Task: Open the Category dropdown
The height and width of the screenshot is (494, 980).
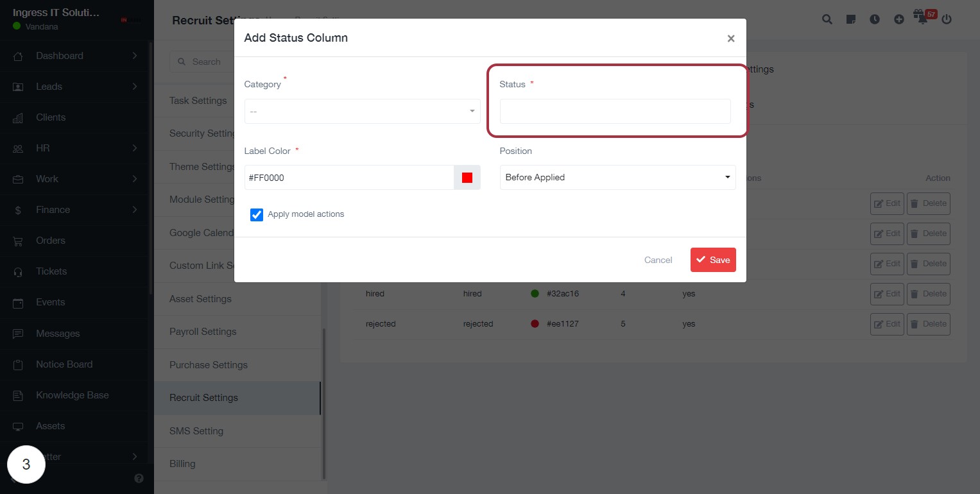Action: [x=362, y=111]
